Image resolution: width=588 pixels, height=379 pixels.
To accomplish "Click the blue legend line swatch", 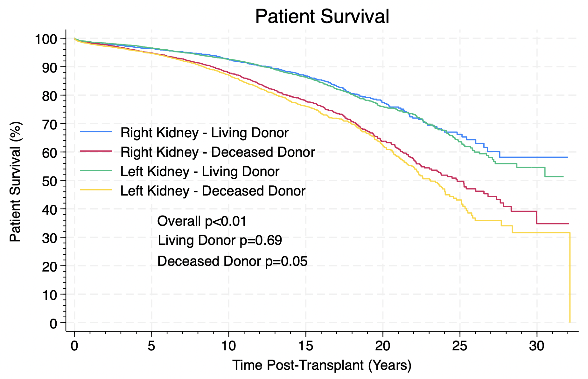I will (x=96, y=132).
